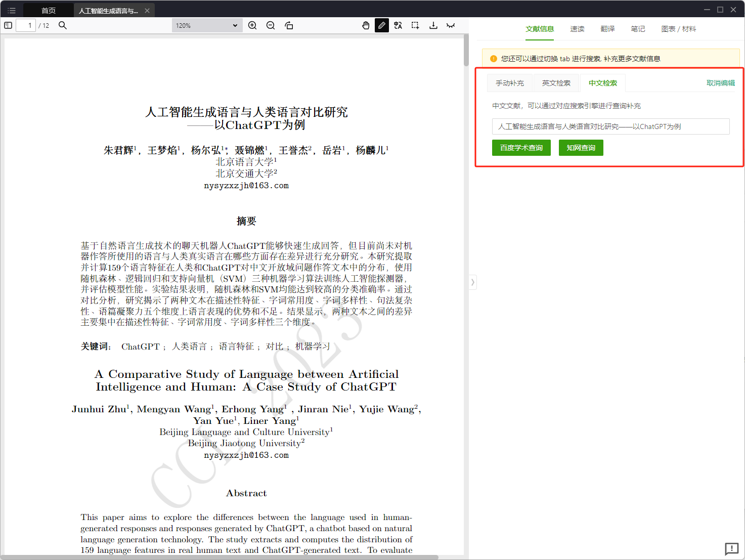The image size is (745, 560).
Task: Zoom out of the document
Action: (271, 25)
